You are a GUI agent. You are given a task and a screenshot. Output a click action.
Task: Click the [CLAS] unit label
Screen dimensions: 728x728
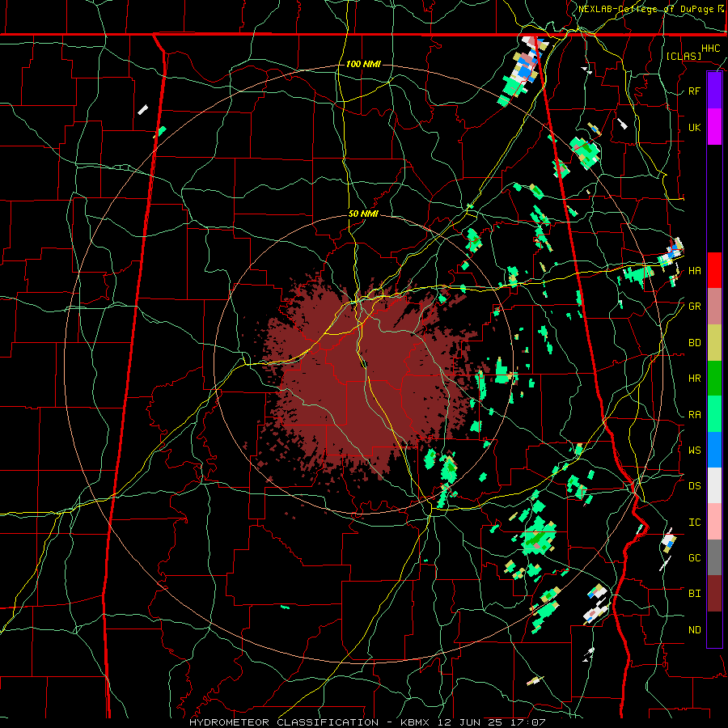684,56
